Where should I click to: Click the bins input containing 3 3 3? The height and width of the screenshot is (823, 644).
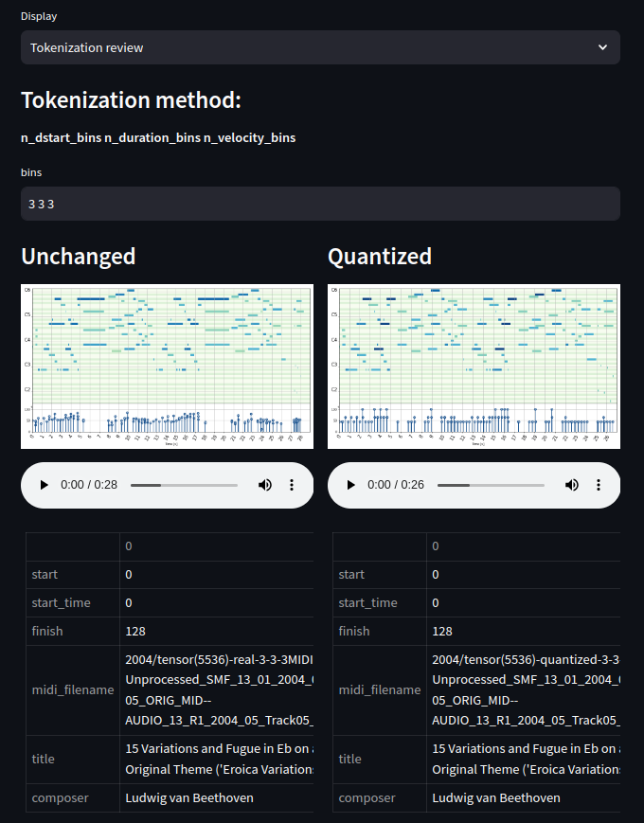tap(320, 203)
